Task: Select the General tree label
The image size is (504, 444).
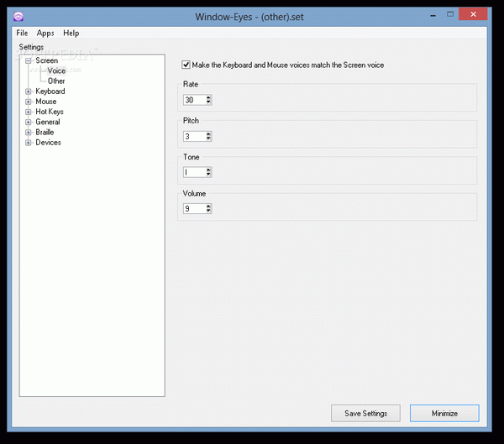Action: tap(48, 122)
